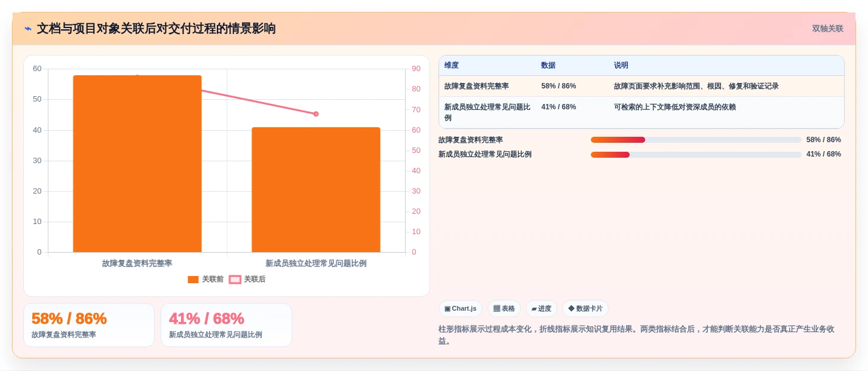Click the right axis value 90

click(416, 69)
